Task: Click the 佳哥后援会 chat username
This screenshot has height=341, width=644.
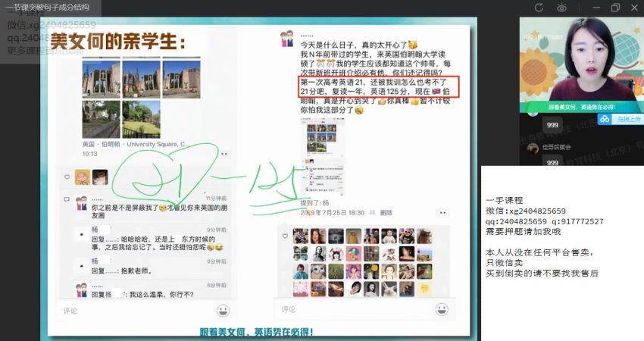Action: tap(556, 147)
